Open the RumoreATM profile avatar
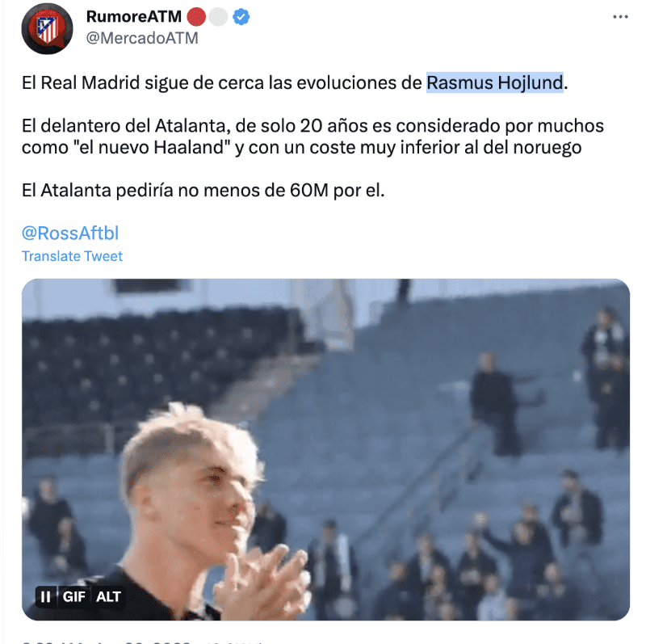Image resolution: width=646 pixels, height=644 pixels. [47, 28]
